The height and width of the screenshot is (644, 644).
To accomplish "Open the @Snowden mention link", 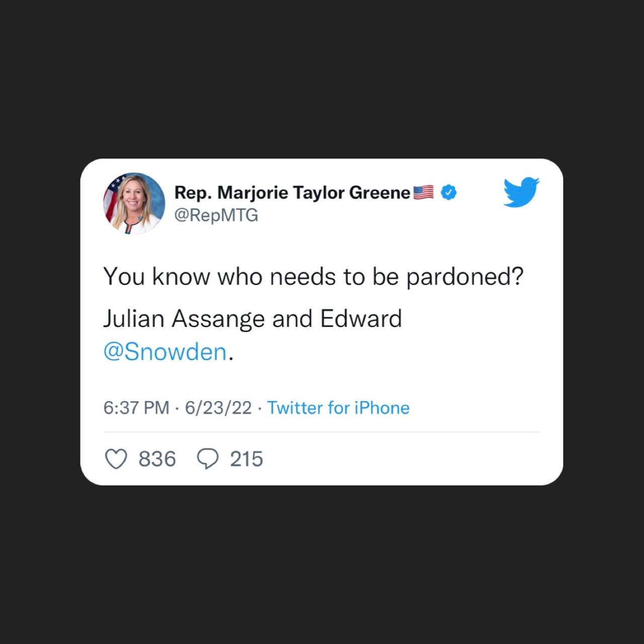I will pos(165,351).
